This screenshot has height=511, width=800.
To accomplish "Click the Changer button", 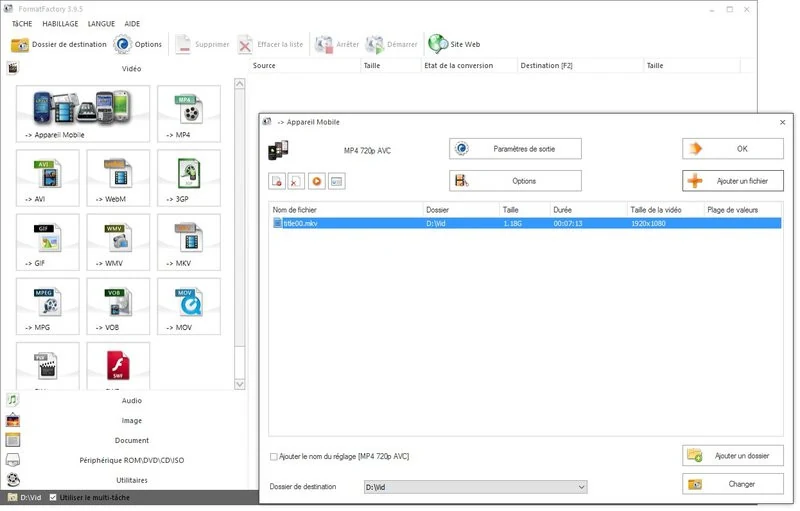I will pos(733,484).
